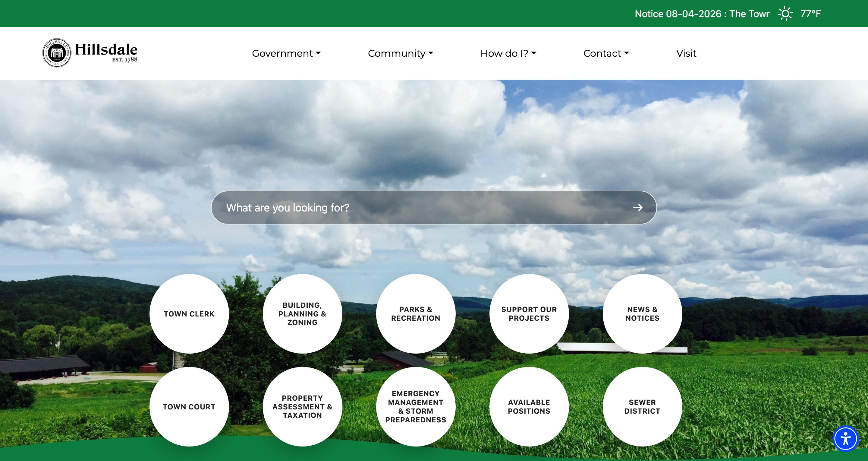This screenshot has height=461, width=868.
Task: Open the How do I? dropdown
Action: click(x=508, y=53)
